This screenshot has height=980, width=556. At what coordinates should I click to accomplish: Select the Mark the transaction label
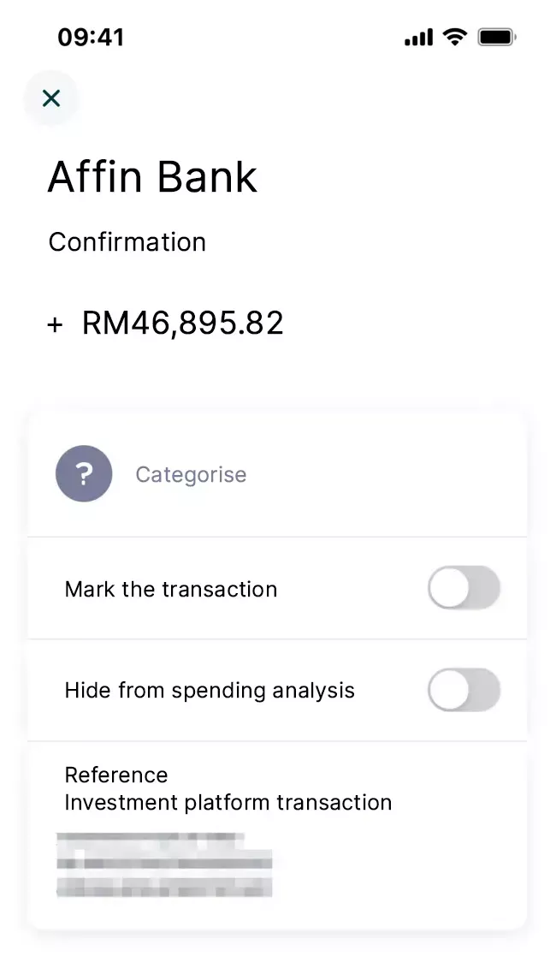(x=171, y=589)
